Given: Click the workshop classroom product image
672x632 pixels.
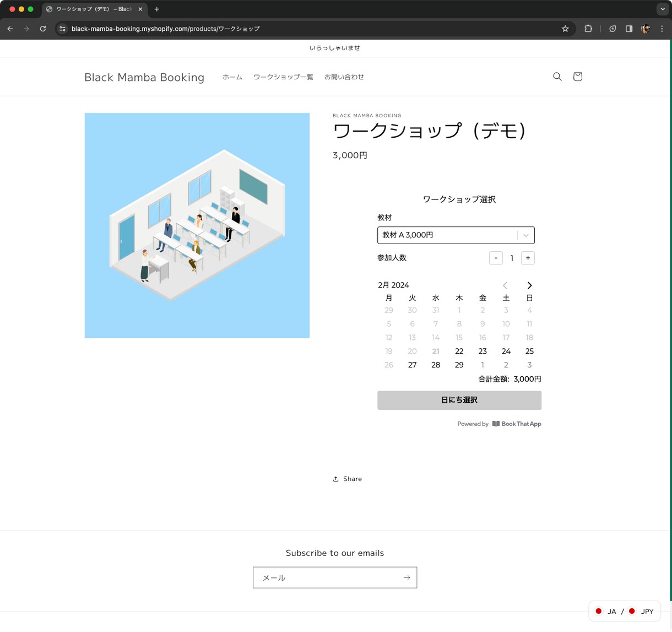Looking at the screenshot, I should (x=197, y=225).
